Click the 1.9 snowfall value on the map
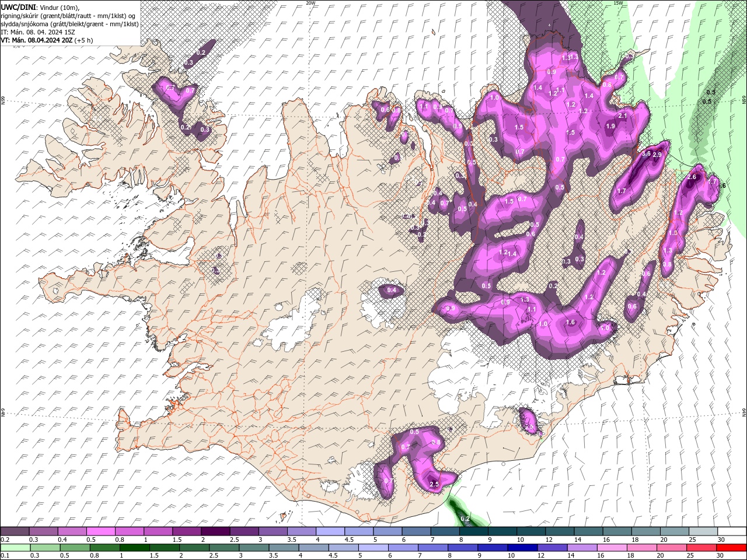This screenshot has height=560, width=747. tap(610, 126)
